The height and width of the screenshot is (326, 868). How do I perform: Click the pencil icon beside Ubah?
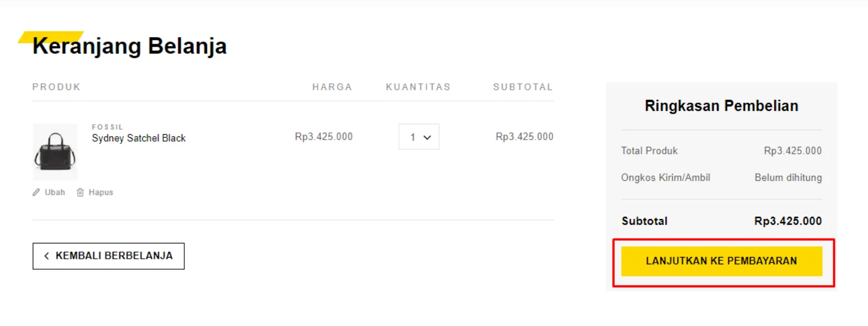[36, 193]
